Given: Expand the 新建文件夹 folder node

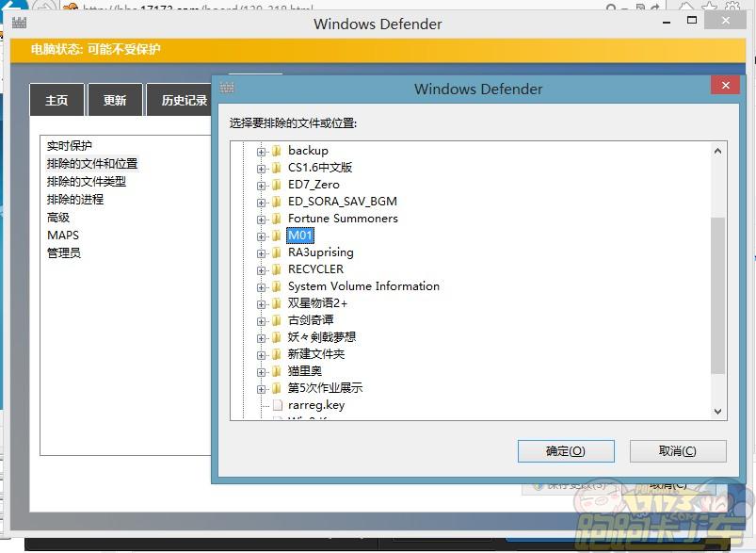Looking at the screenshot, I should [x=261, y=355].
